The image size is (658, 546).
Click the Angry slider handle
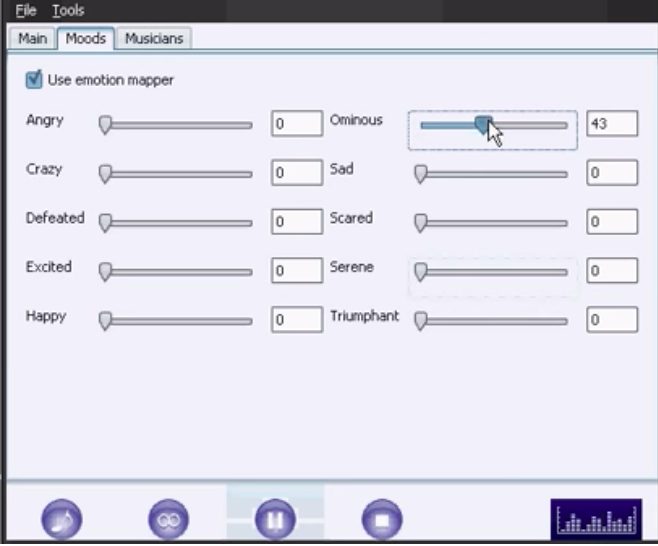click(104, 124)
